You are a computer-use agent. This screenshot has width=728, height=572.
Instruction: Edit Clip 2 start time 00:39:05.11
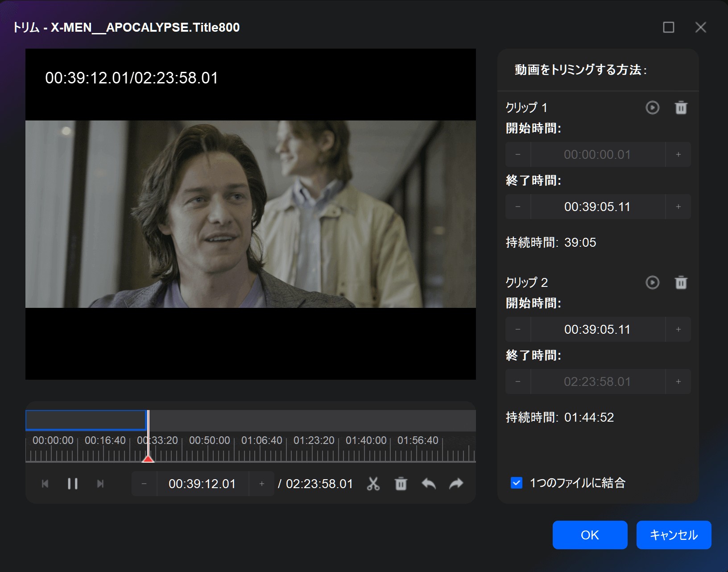coord(598,329)
